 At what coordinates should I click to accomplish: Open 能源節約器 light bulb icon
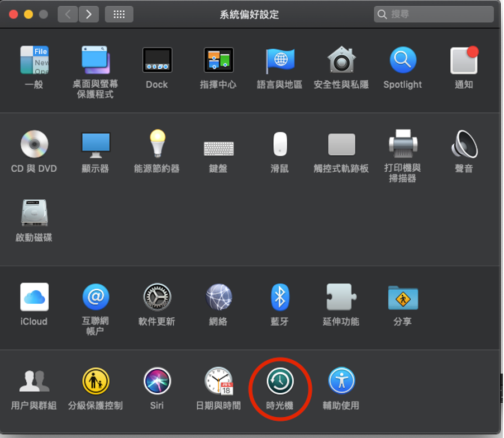(158, 144)
